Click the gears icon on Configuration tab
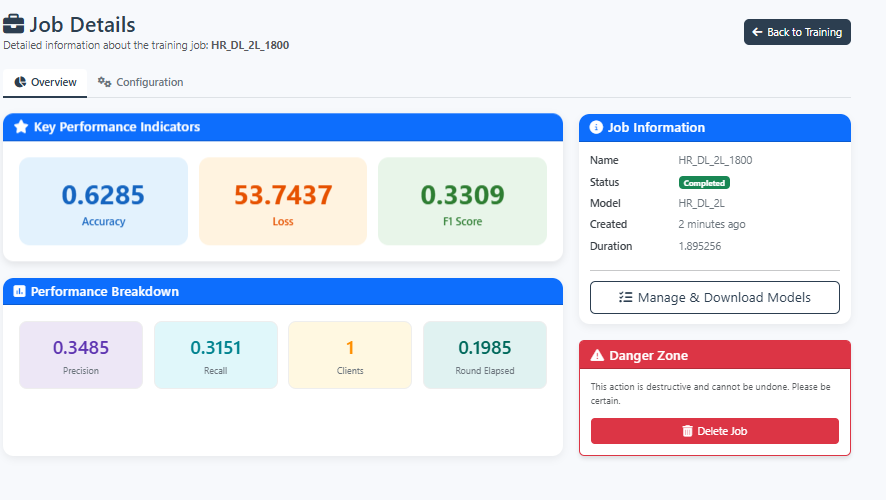 104,82
